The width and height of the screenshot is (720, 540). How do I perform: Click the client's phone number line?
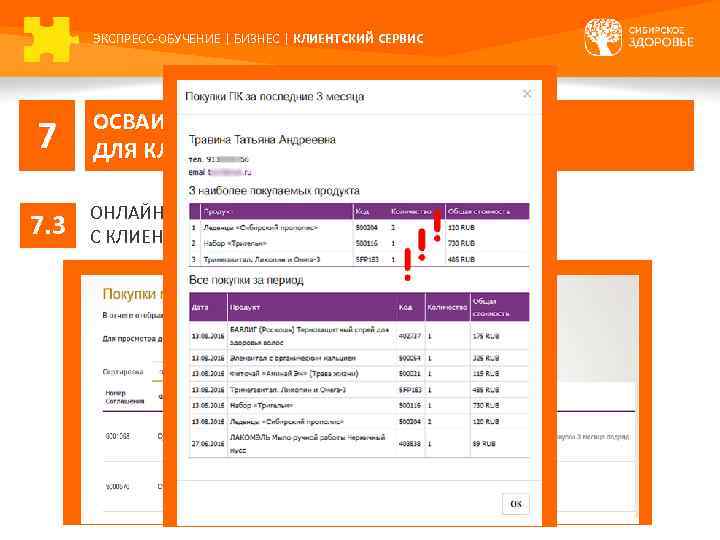pyautogui.click(x=219, y=159)
